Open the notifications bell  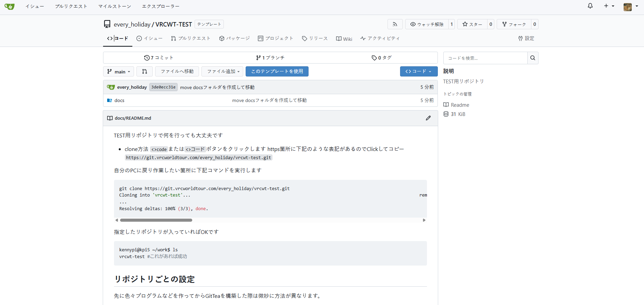pyautogui.click(x=590, y=6)
